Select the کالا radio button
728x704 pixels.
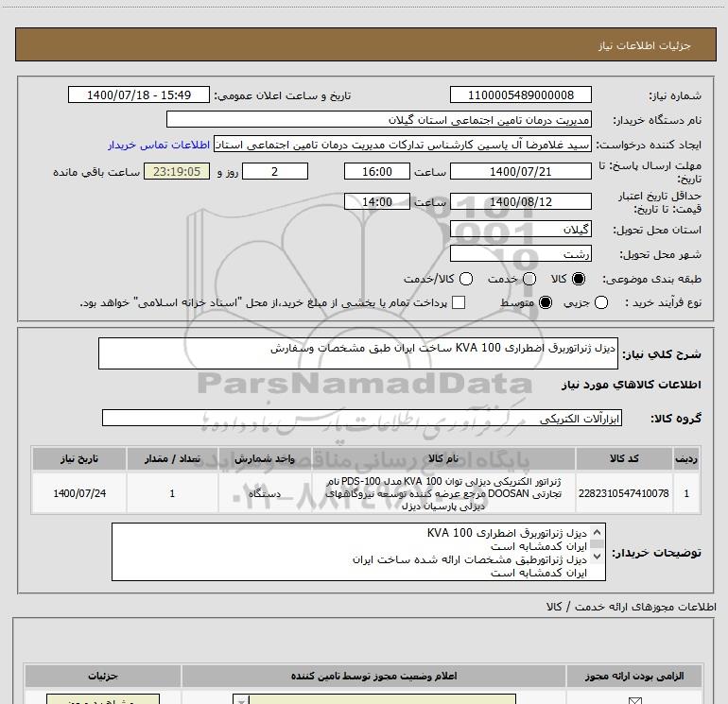pos(579,279)
